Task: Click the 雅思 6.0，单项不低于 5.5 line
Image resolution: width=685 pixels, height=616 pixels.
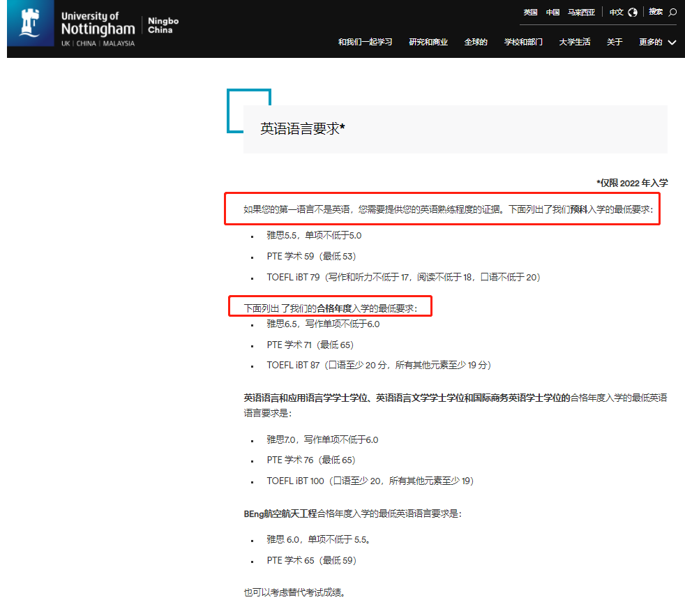Action: [x=319, y=539]
